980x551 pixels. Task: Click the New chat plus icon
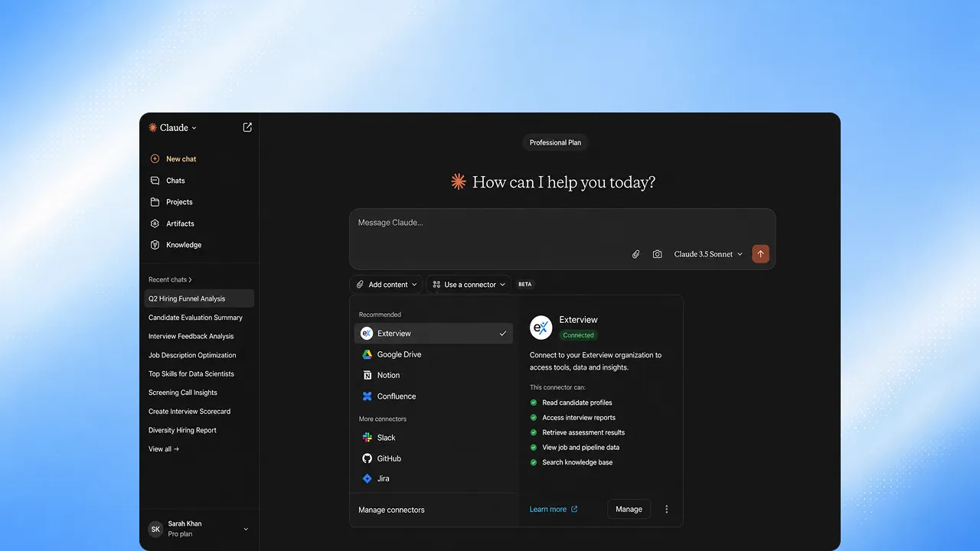pos(155,159)
